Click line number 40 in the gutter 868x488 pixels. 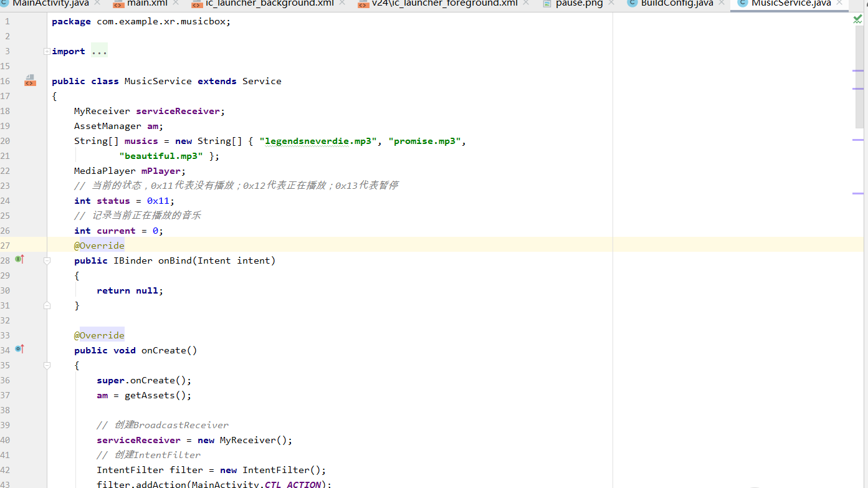point(6,440)
